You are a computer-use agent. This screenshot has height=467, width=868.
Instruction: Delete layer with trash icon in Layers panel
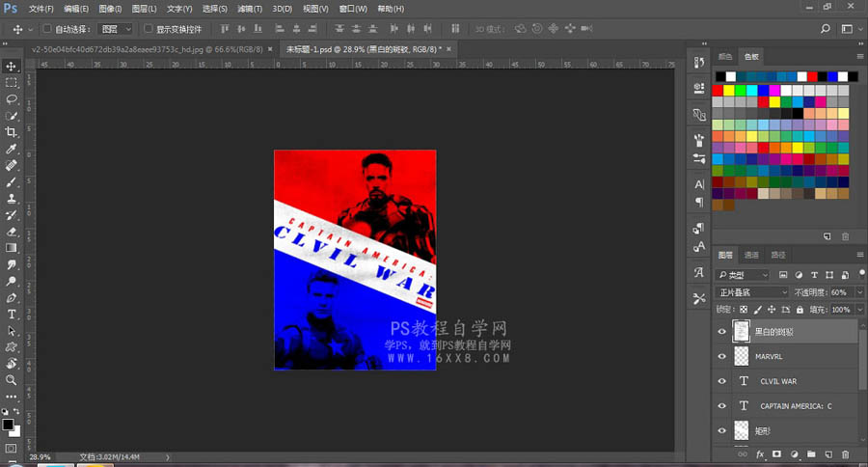tap(845, 454)
